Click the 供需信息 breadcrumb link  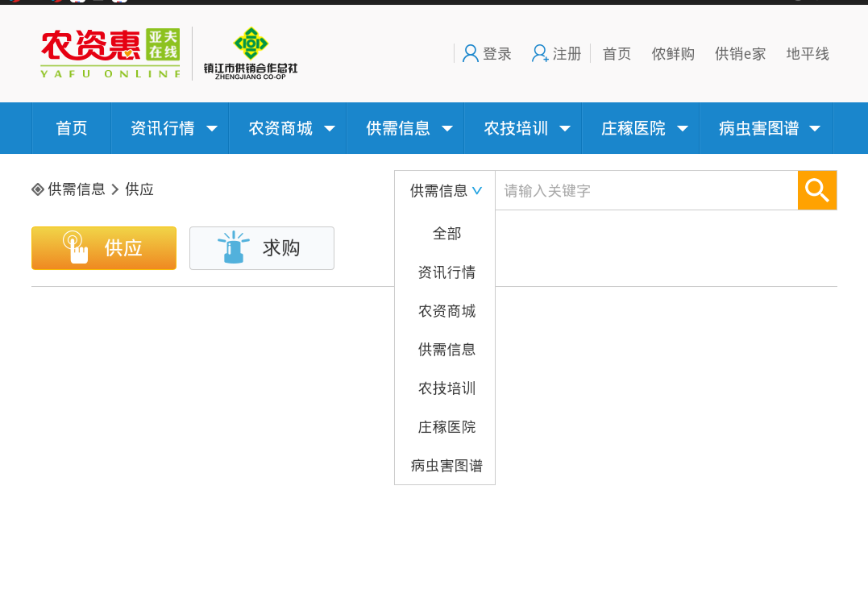coord(77,189)
